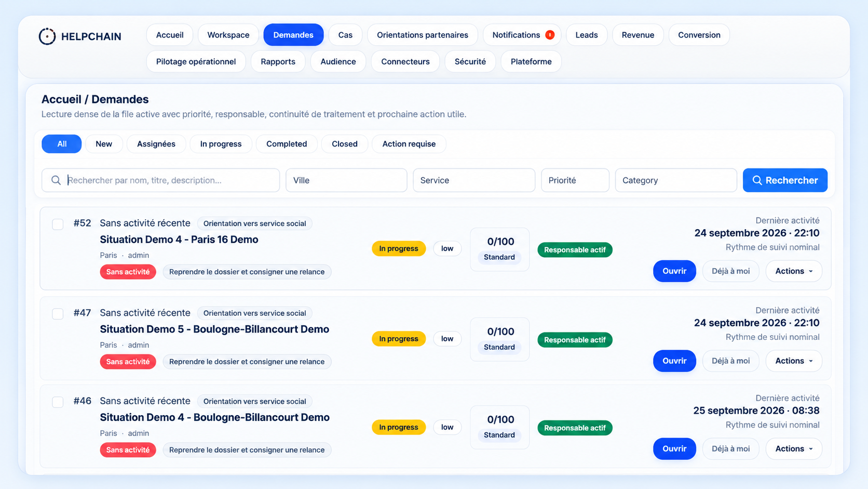Select the Demandes navigation tab

click(293, 35)
